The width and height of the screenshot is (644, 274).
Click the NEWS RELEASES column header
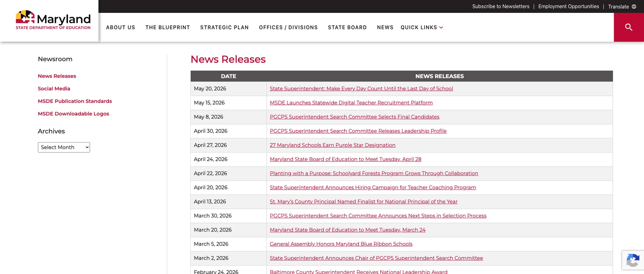(440, 76)
